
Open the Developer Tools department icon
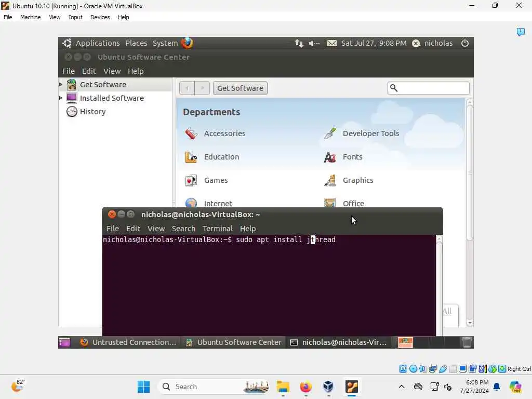coord(330,134)
